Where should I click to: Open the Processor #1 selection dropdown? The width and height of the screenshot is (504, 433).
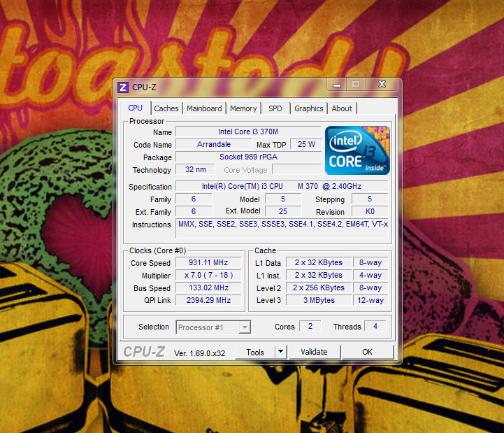coord(213,327)
